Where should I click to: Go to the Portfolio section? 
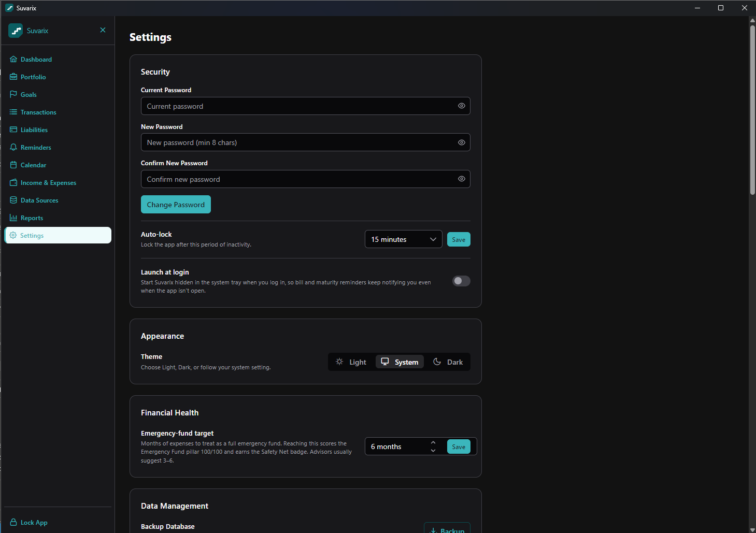58,77
